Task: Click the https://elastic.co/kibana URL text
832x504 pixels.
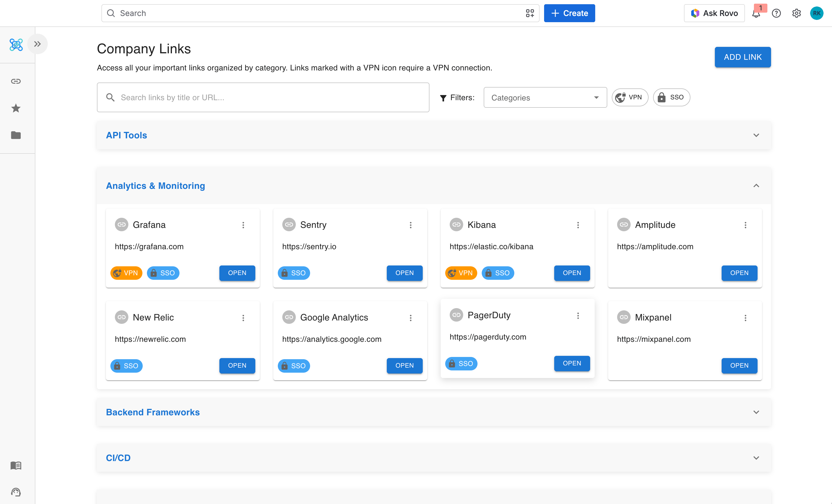Action: click(x=491, y=247)
